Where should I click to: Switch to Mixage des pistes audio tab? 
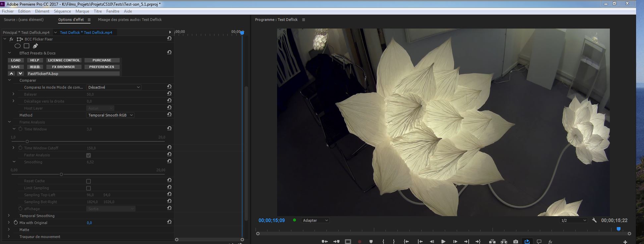tap(130, 20)
